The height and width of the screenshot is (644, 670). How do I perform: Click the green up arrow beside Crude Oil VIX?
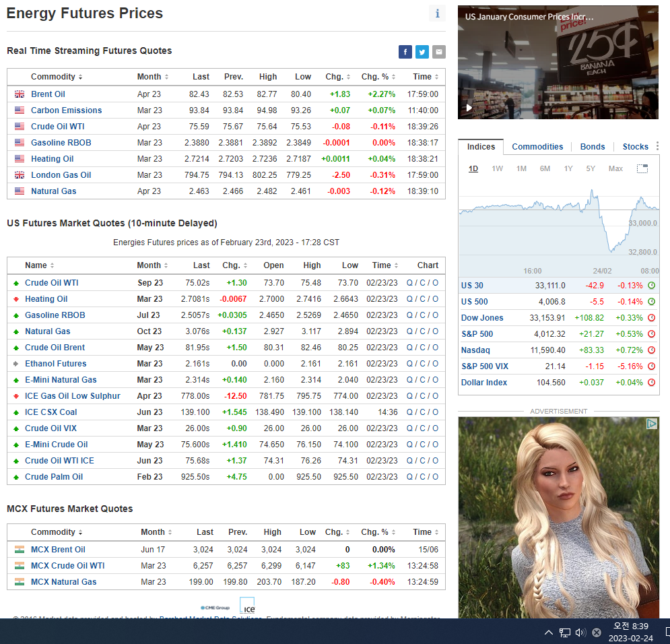coord(16,428)
